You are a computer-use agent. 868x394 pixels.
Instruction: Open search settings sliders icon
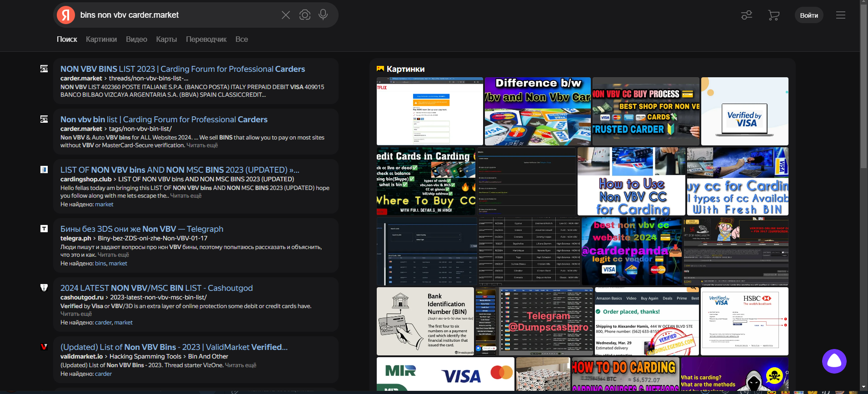[x=747, y=15]
